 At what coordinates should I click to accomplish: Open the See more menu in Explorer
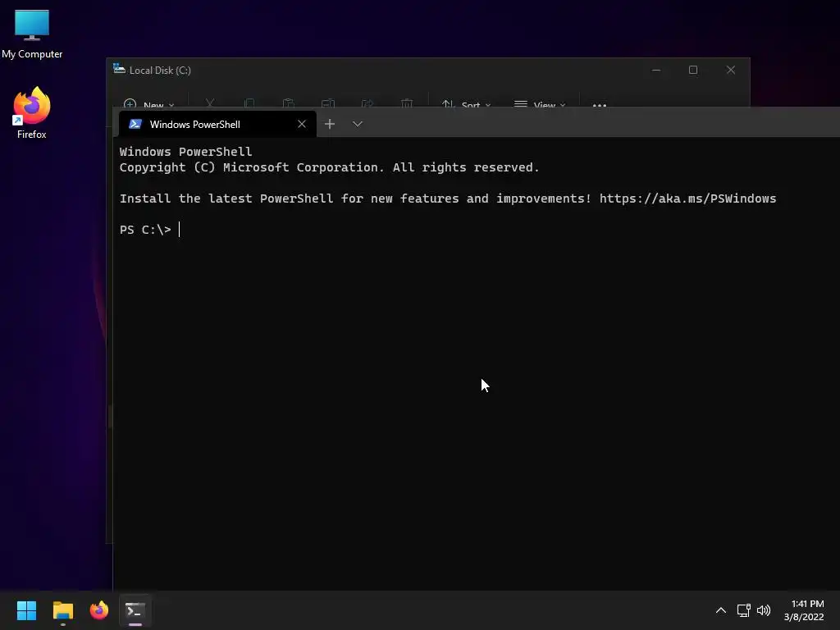pos(600,105)
